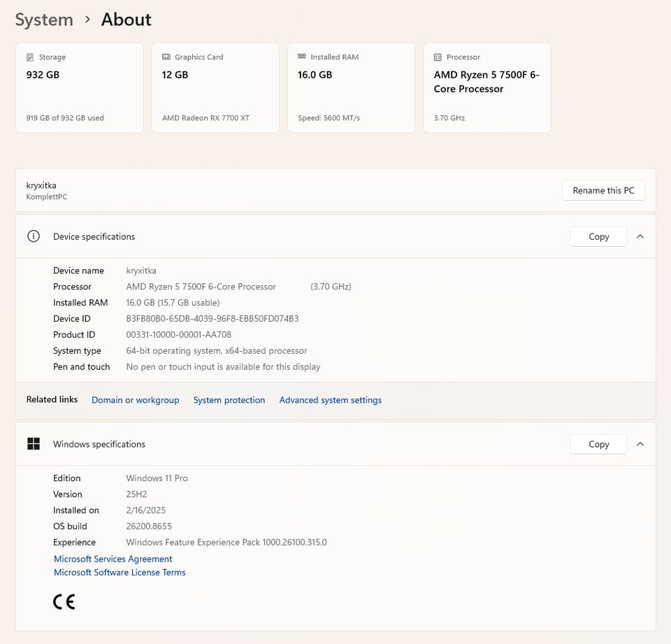Open Domain or workgroup link
This screenshot has width=671, height=644.
135,400
